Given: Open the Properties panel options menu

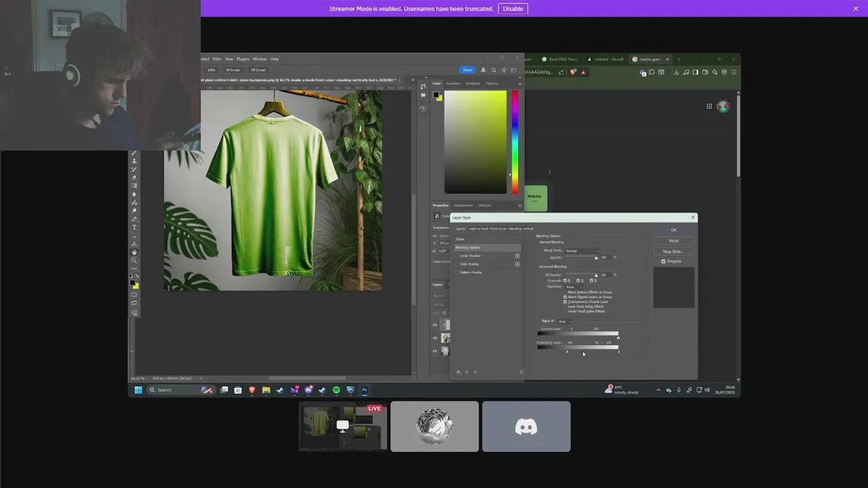Looking at the screenshot, I should click(520, 205).
